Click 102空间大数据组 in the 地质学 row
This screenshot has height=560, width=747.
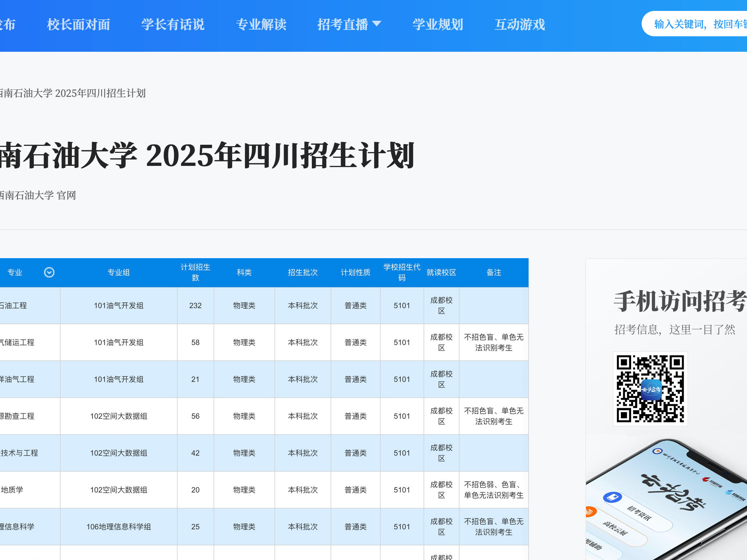point(119,490)
